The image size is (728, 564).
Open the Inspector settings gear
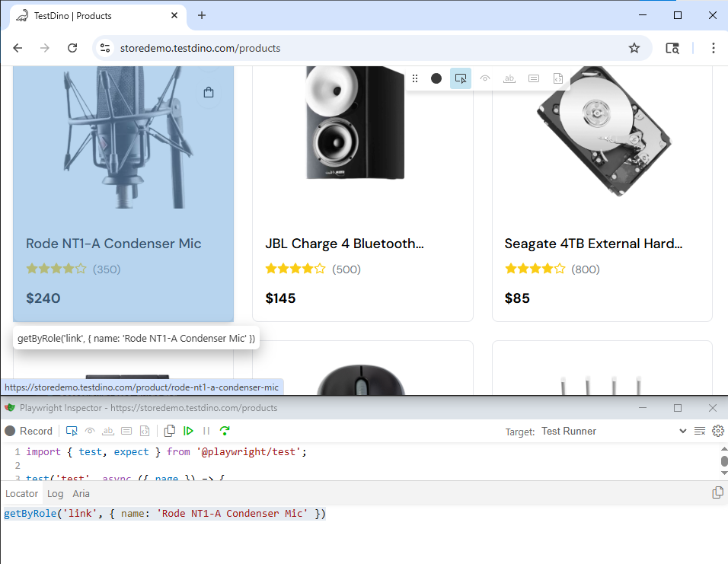tap(717, 431)
